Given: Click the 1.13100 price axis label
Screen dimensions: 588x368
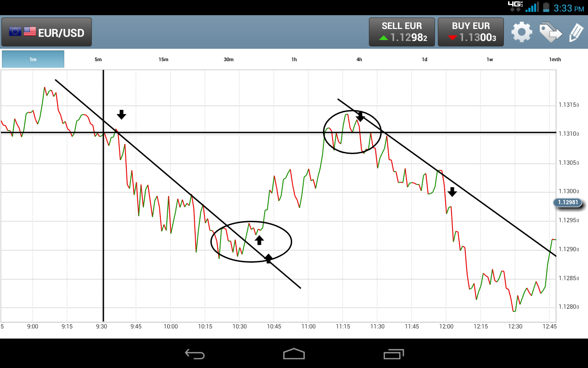Looking at the screenshot, I should coord(569,134).
